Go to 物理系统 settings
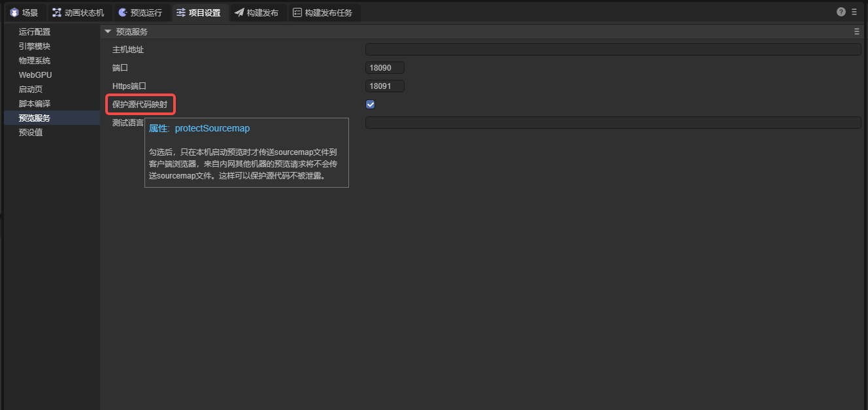Image resolution: width=868 pixels, height=410 pixels. (35, 61)
